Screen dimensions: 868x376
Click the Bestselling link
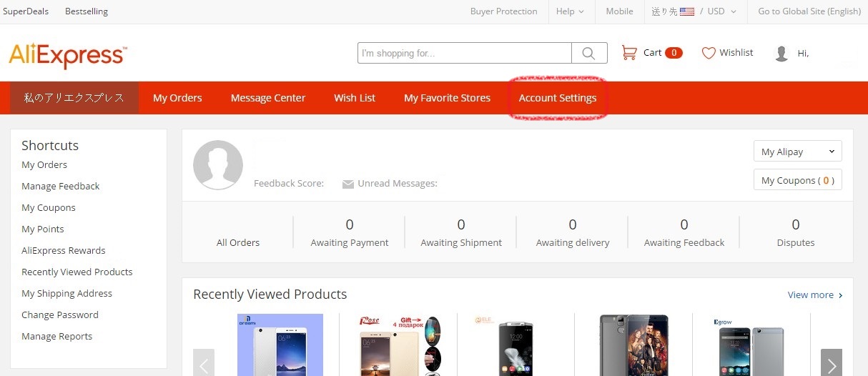tap(87, 11)
